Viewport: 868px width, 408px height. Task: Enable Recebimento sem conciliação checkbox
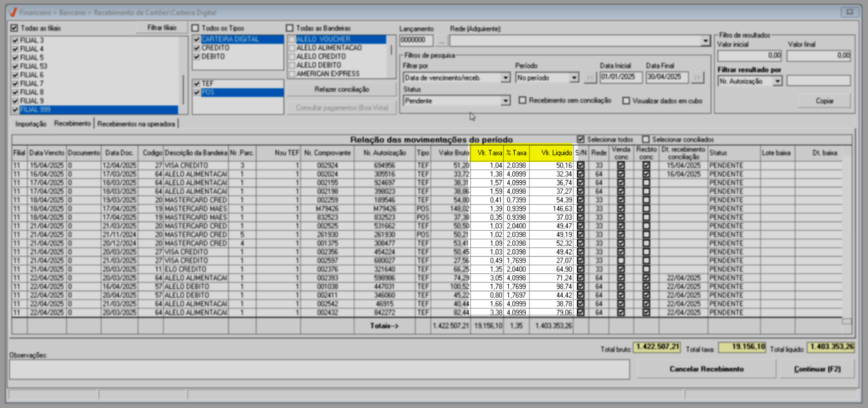pos(523,100)
